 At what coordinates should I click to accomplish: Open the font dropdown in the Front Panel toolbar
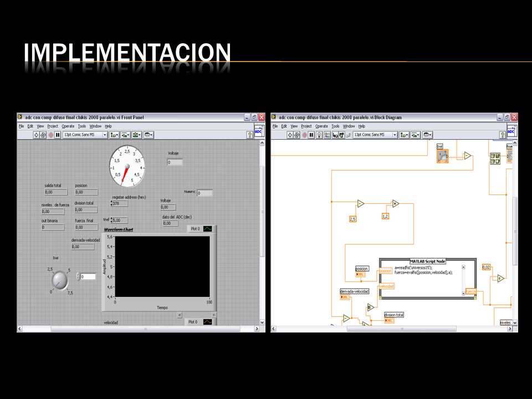(85, 135)
